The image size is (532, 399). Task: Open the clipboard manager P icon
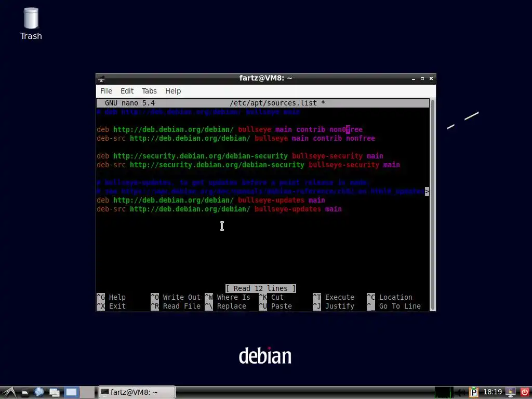tap(474, 393)
